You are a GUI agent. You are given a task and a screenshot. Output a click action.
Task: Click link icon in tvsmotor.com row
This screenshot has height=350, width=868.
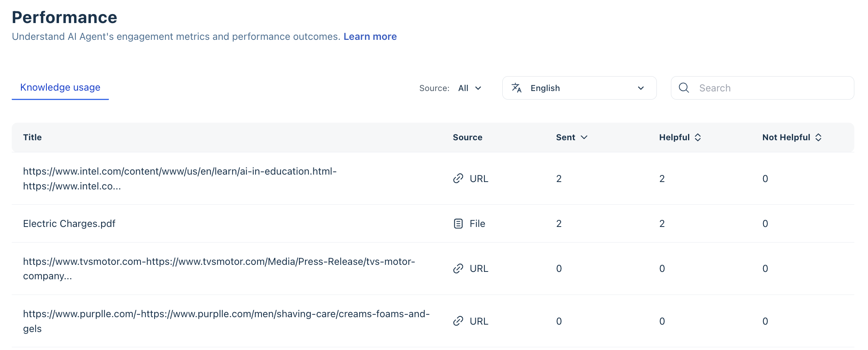pyautogui.click(x=458, y=269)
